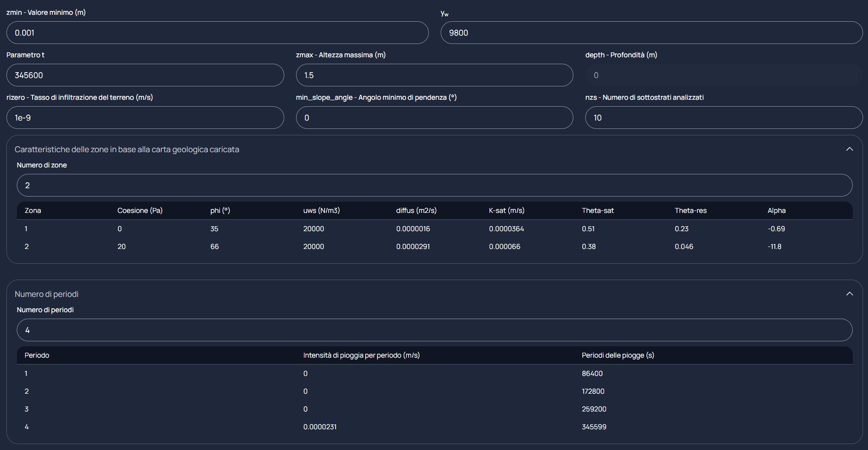Viewport: 868px width, 450px height.
Task: Click the uws (N/m3) column header
Action: pyautogui.click(x=321, y=210)
